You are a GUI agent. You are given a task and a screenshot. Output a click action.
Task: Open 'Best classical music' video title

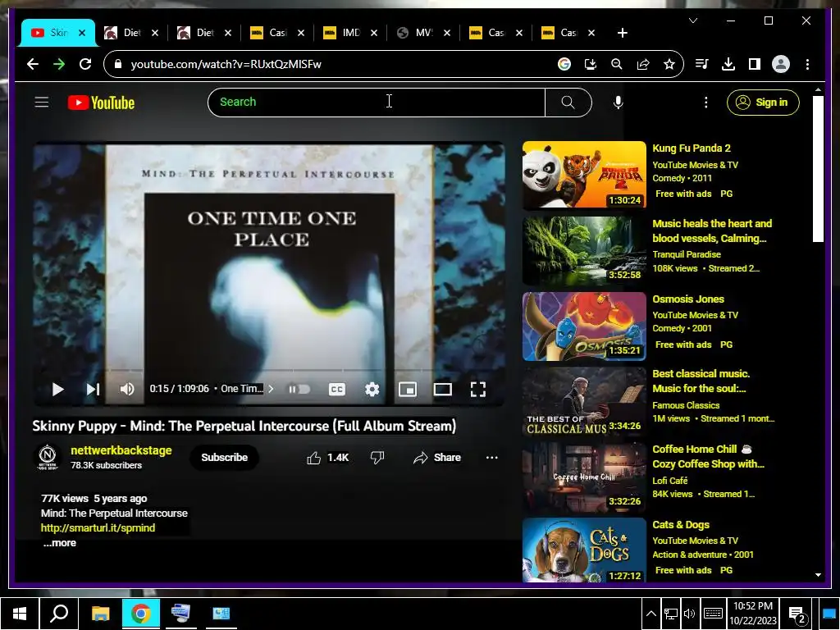click(701, 381)
